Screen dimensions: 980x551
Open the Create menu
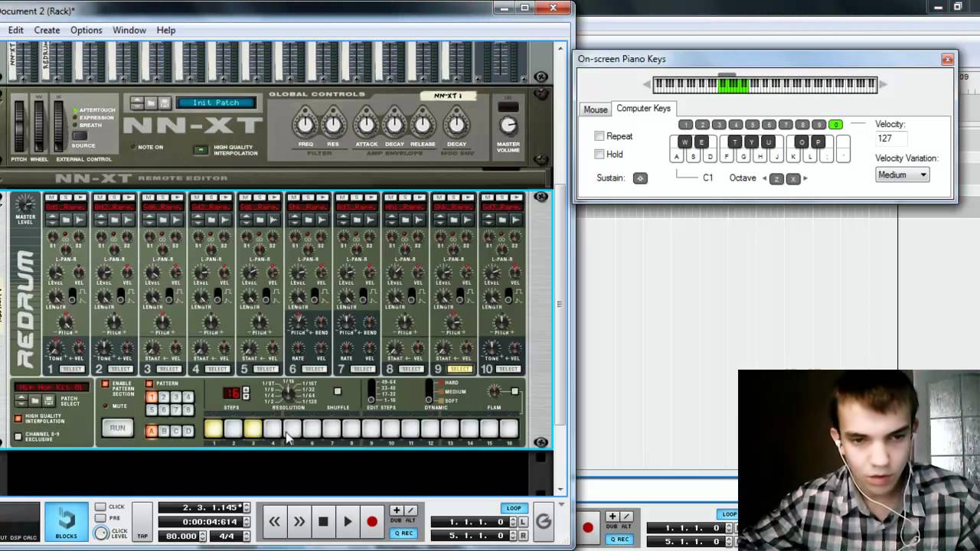(x=47, y=30)
